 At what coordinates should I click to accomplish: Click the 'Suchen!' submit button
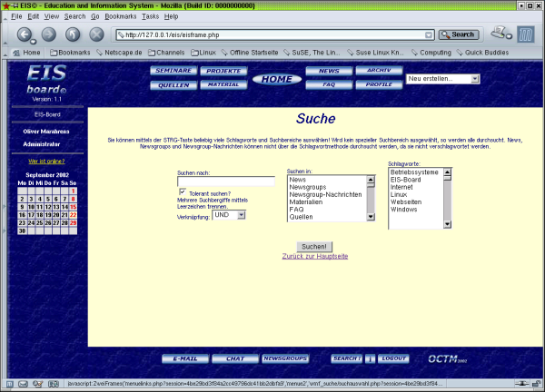click(x=314, y=246)
